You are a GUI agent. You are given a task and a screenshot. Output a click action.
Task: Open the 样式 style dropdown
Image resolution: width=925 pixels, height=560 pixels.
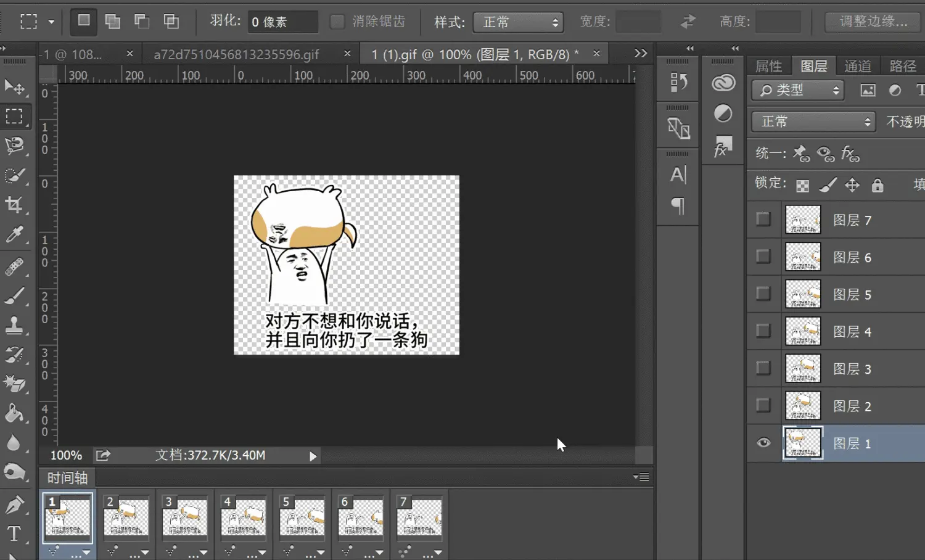518,23
